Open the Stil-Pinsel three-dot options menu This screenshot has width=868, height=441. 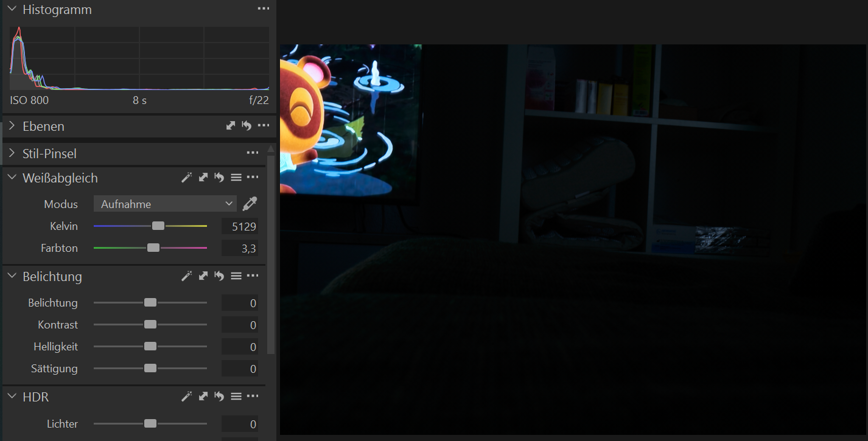point(253,153)
